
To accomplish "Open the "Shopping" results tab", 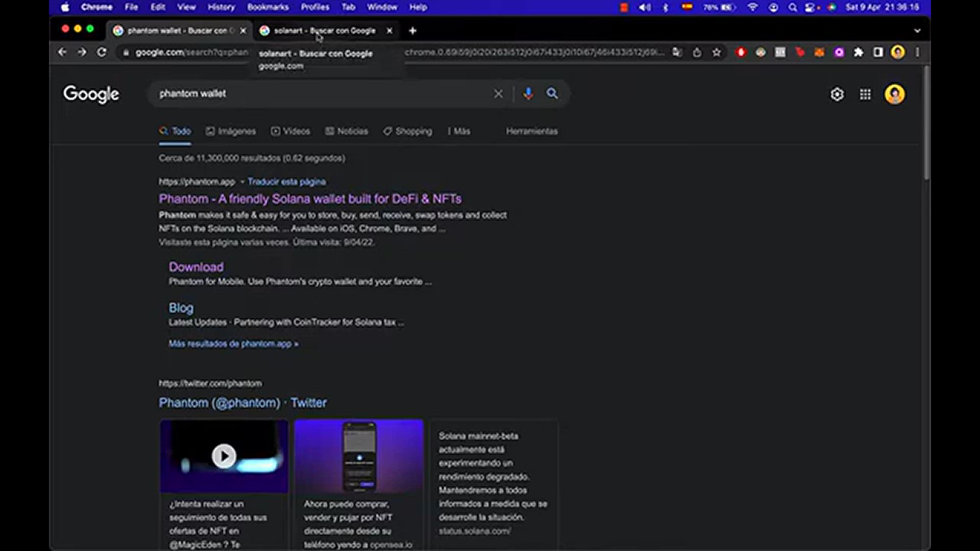I will pos(408,131).
